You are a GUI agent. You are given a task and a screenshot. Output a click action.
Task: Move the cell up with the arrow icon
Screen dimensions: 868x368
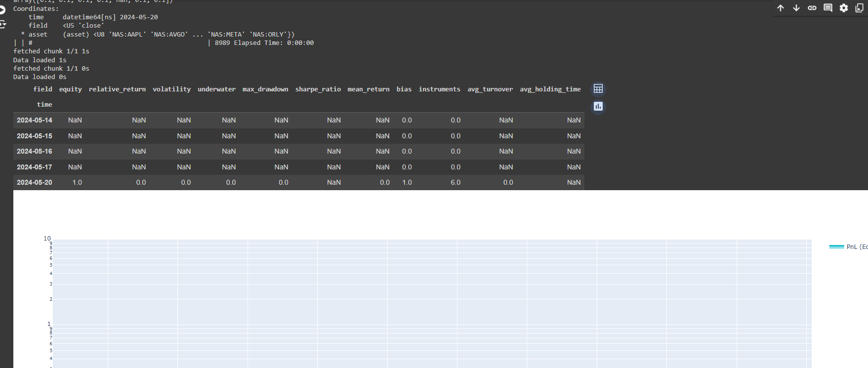point(781,8)
